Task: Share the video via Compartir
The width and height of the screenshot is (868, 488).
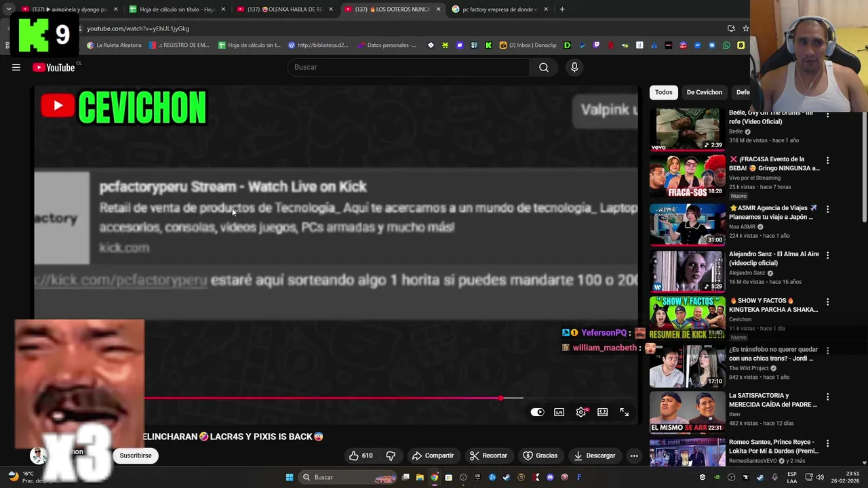Action: tap(433, 455)
